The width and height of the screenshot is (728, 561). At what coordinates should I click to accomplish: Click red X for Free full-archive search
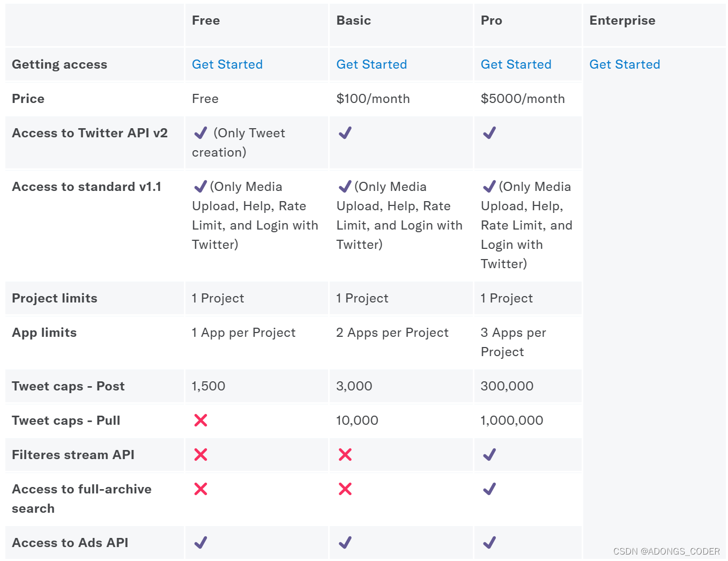pos(200,489)
